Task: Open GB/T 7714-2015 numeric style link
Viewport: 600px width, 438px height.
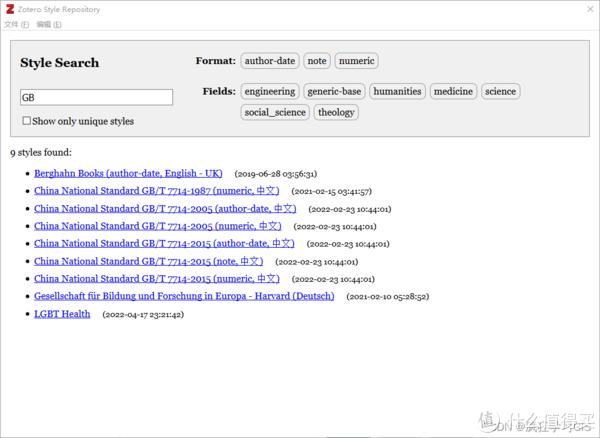Action: (x=157, y=278)
